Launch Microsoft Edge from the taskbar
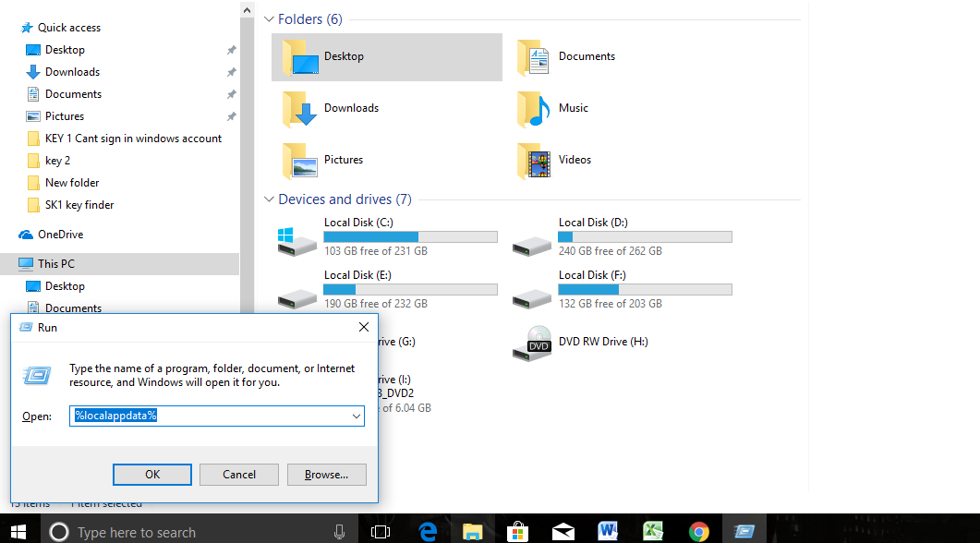Screen dimensions: 980x543 point(427,530)
